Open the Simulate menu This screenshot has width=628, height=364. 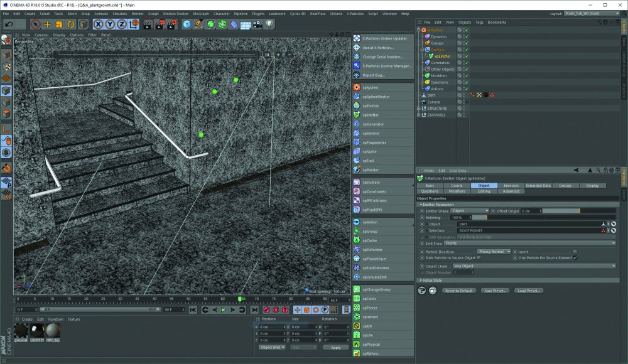(119, 14)
